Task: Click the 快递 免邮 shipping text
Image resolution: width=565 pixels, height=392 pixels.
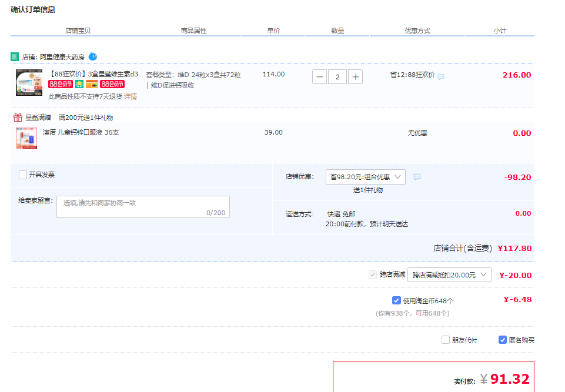Action: [x=341, y=214]
